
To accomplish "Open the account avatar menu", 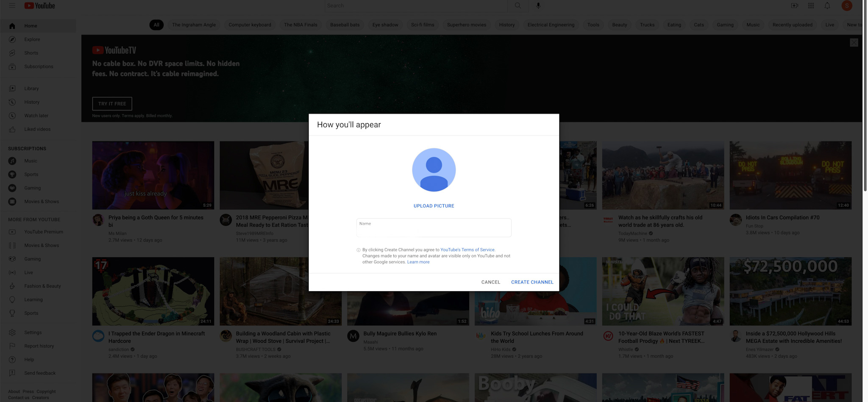I will coord(847,6).
